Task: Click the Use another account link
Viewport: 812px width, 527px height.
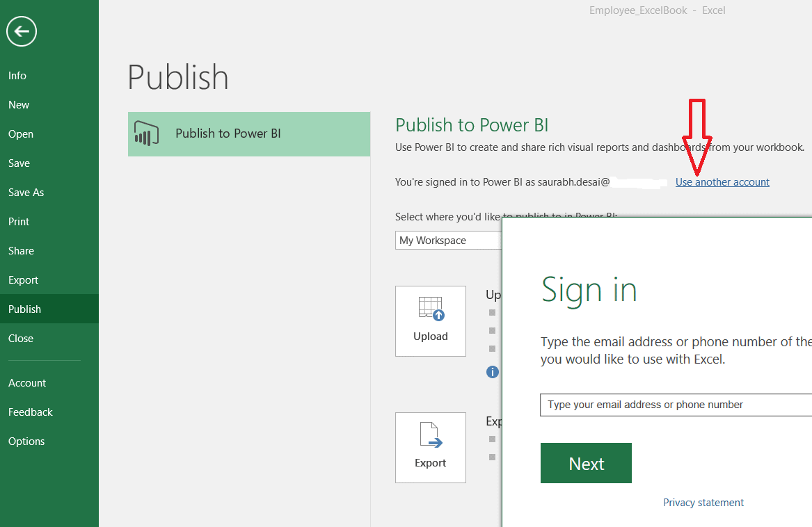Action: pyautogui.click(x=722, y=182)
